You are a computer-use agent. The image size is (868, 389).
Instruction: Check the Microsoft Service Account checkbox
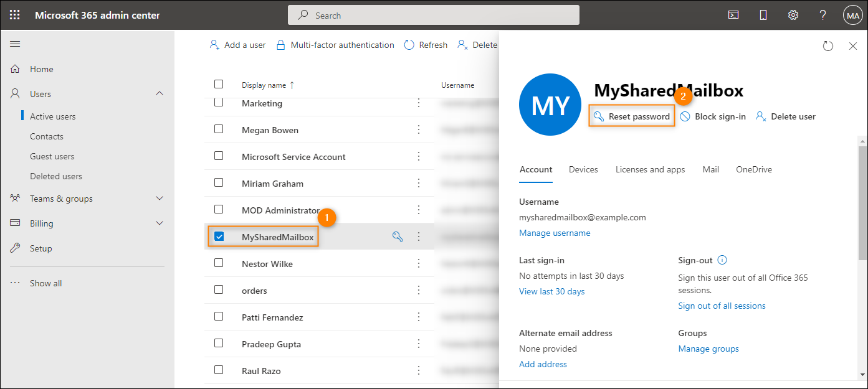(x=219, y=156)
